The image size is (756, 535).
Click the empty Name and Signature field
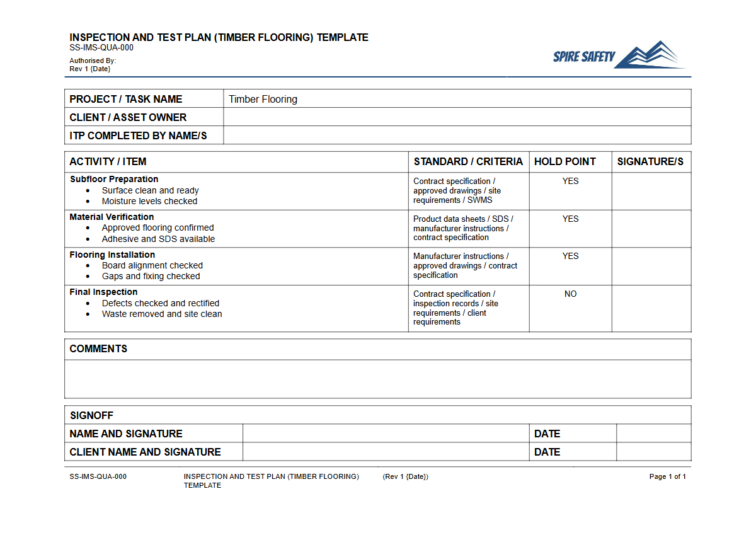tap(386, 434)
